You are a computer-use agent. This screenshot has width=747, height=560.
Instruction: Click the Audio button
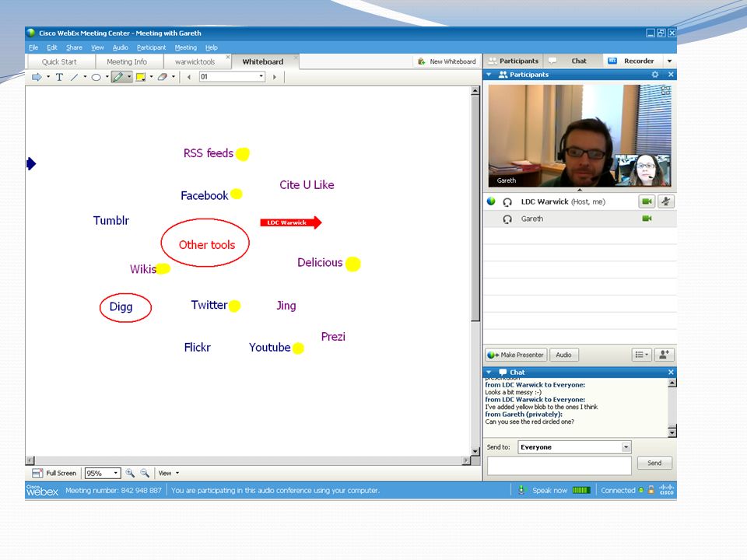[563, 355]
